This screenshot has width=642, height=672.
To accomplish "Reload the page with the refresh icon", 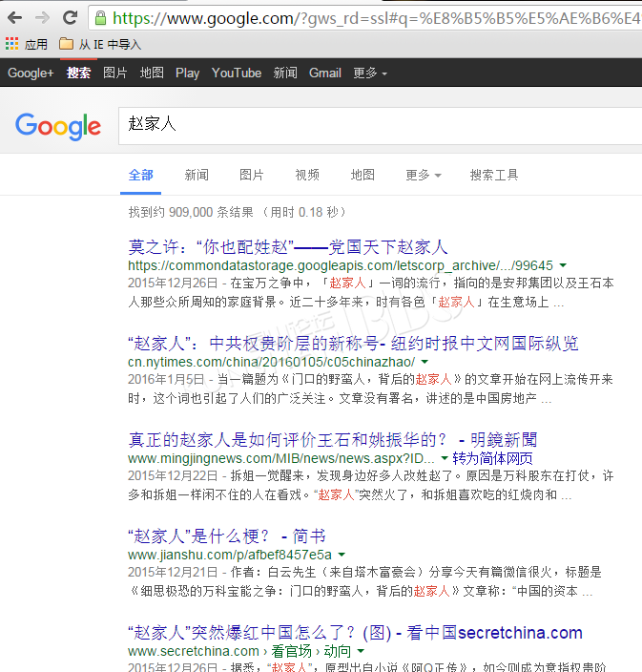I will tap(70, 17).
